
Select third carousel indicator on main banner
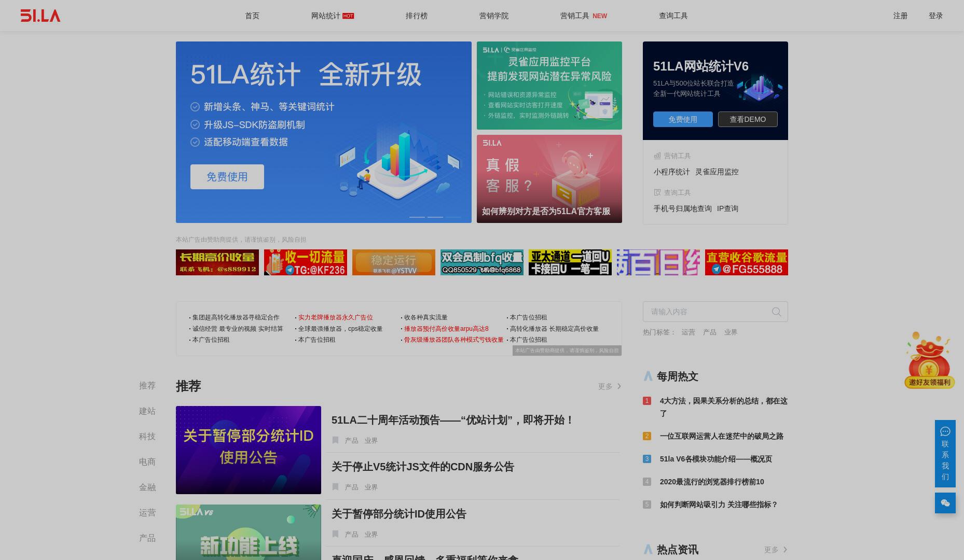[x=453, y=217]
